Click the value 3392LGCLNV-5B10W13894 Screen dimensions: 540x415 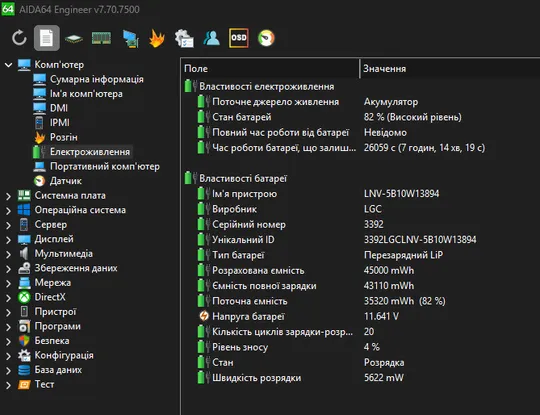tap(420, 240)
